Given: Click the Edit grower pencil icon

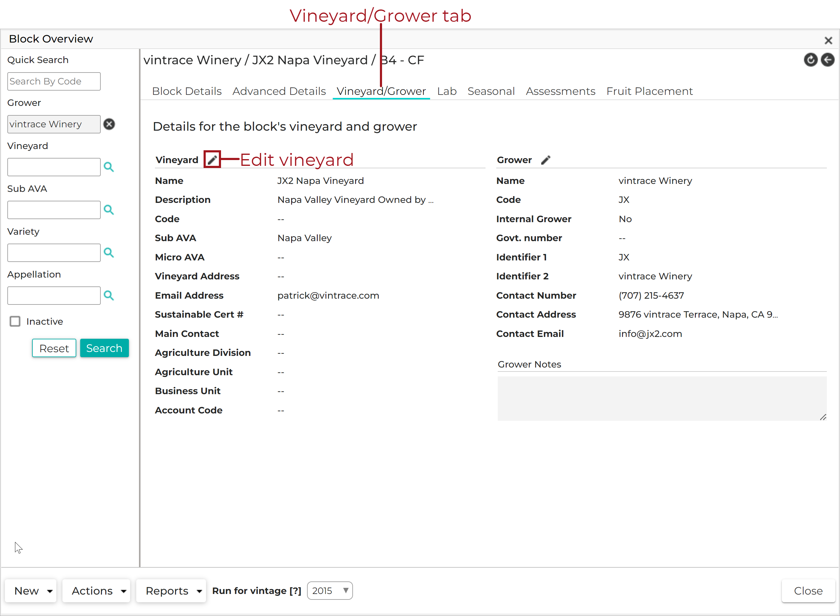Looking at the screenshot, I should tap(546, 160).
